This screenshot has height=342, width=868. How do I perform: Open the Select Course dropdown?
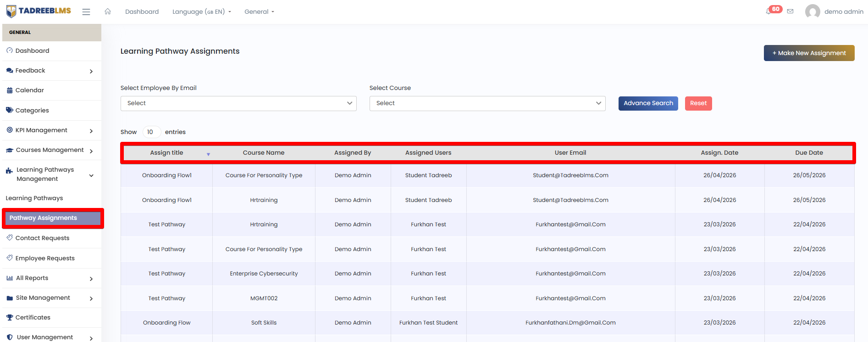[x=487, y=103]
